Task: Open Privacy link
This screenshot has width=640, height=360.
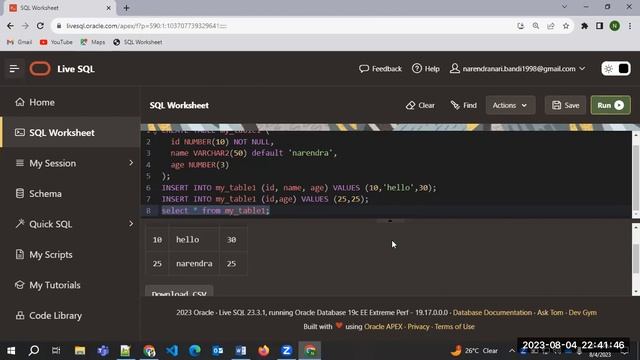Action: tap(418, 327)
